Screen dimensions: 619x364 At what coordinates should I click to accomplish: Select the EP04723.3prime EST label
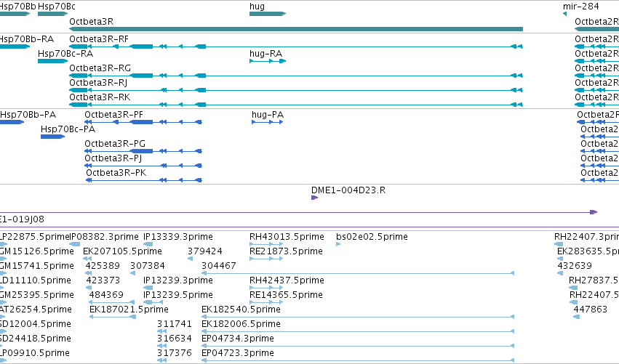pos(238,353)
